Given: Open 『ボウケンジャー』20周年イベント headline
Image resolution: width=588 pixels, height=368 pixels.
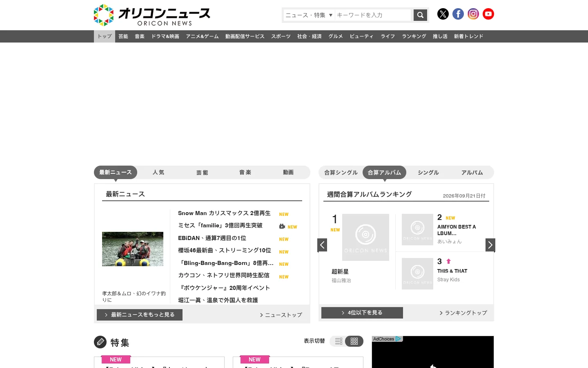Looking at the screenshot, I should 224,288.
